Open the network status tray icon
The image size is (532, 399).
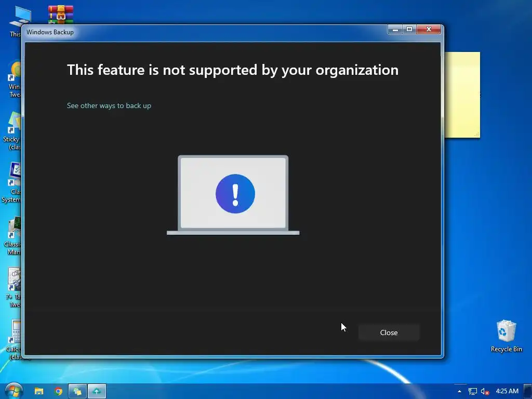(472, 391)
